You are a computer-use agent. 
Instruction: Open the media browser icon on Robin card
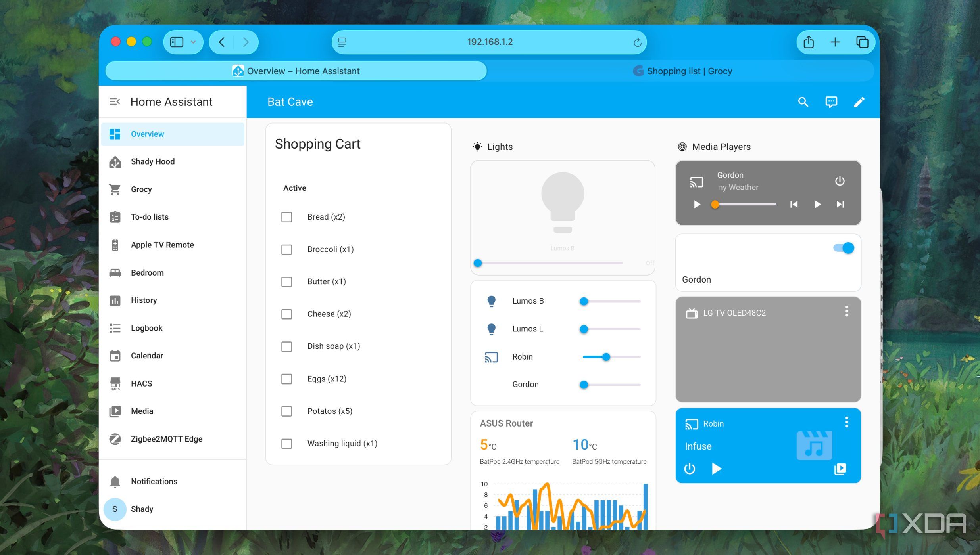pyautogui.click(x=840, y=469)
